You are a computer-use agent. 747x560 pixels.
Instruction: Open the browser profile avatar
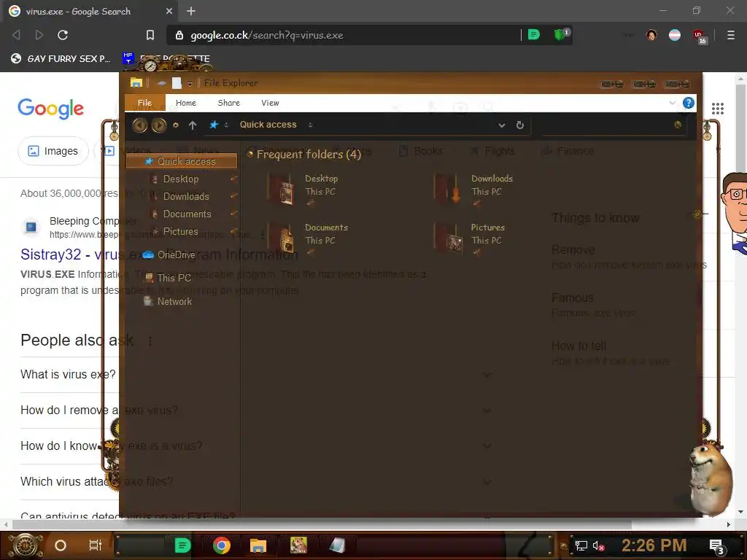click(x=651, y=35)
